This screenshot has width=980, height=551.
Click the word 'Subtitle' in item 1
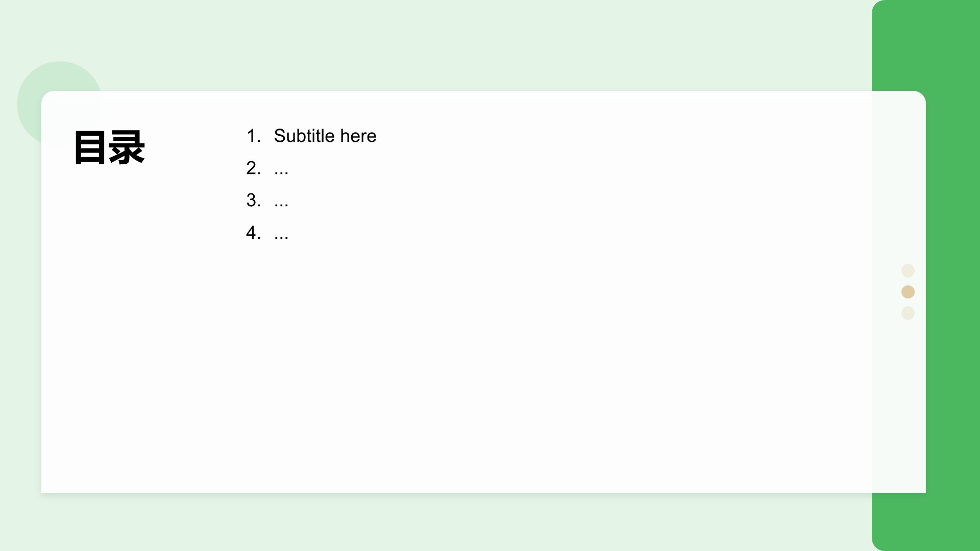pyautogui.click(x=304, y=136)
